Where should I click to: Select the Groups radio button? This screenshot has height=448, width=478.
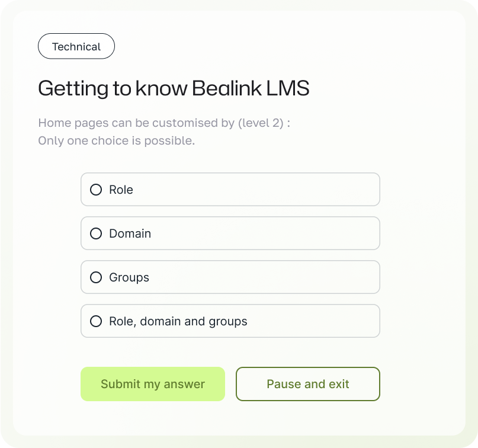(x=96, y=277)
